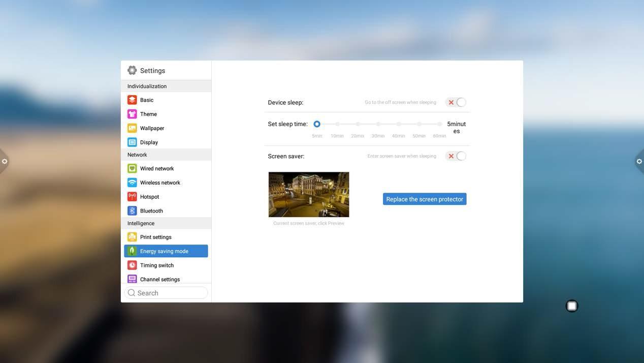Open the Wired network icon
Viewport: 644px width, 363px height.
tap(132, 168)
